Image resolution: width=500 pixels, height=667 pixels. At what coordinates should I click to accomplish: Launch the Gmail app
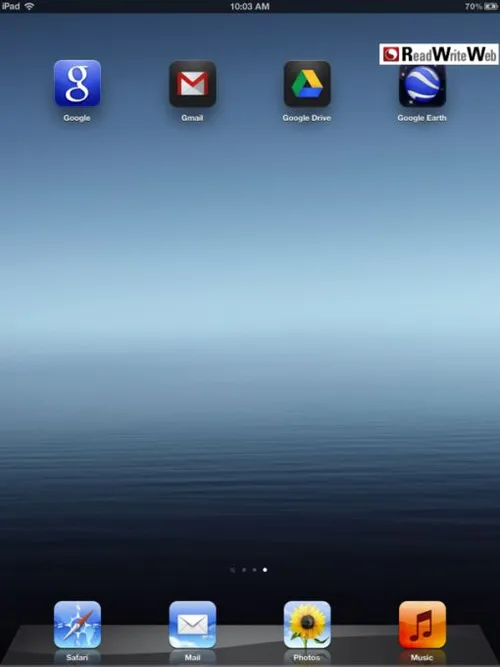[x=192, y=83]
